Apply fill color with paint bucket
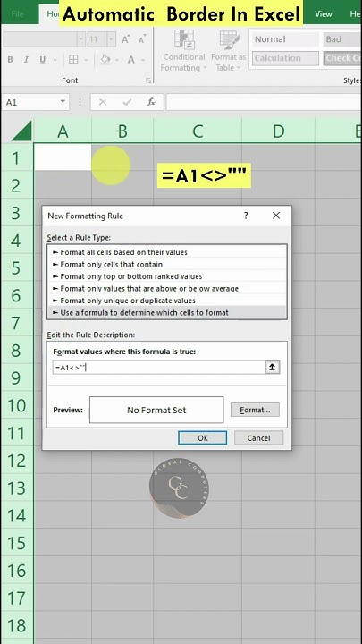 pyautogui.click(x=105, y=60)
